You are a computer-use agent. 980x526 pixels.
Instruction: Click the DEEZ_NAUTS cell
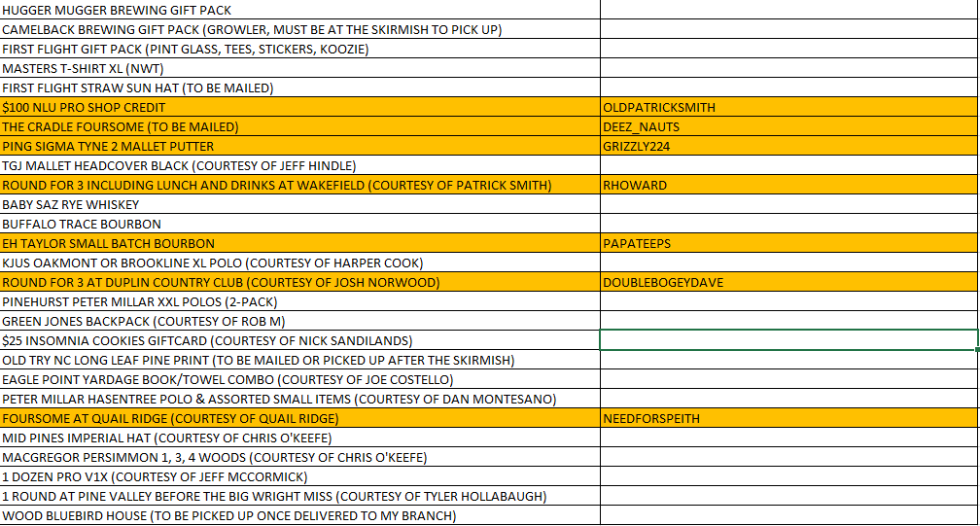click(x=788, y=126)
